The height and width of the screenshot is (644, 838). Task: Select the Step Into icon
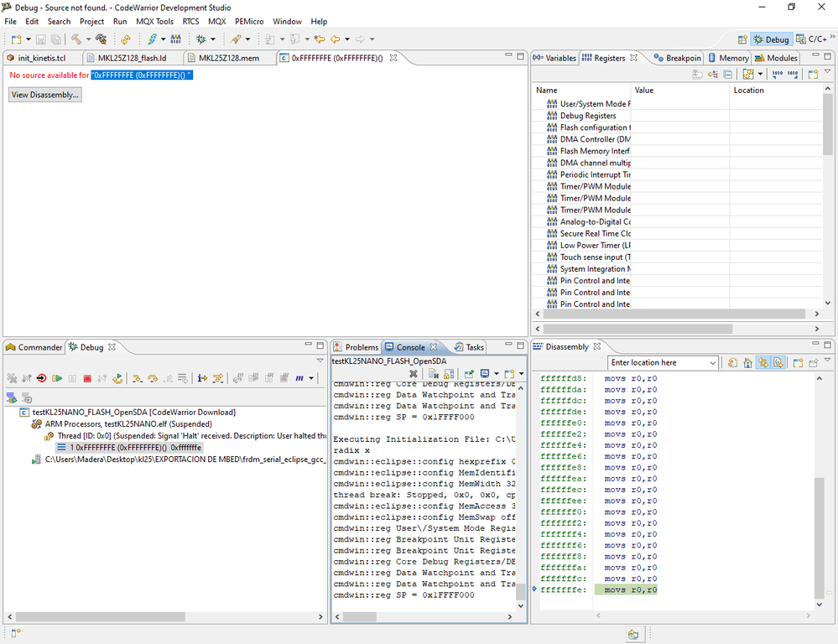pyautogui.click(x=137, y=379)
